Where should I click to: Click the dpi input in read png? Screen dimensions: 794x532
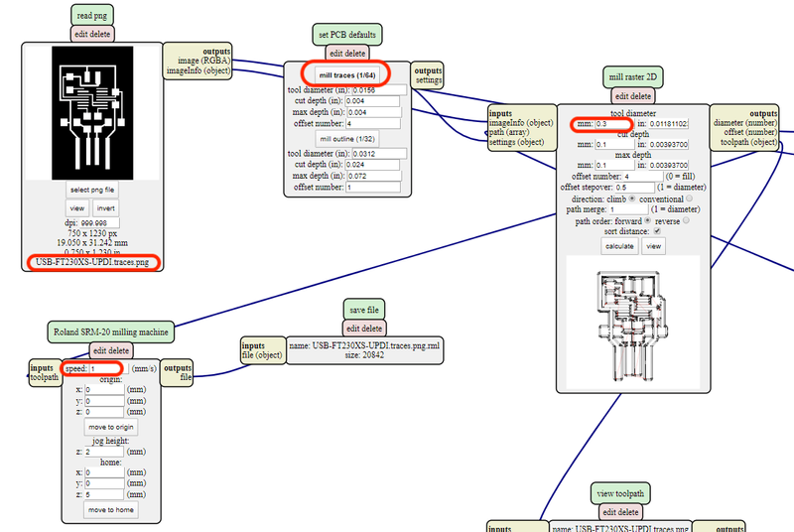coord(100,223)
